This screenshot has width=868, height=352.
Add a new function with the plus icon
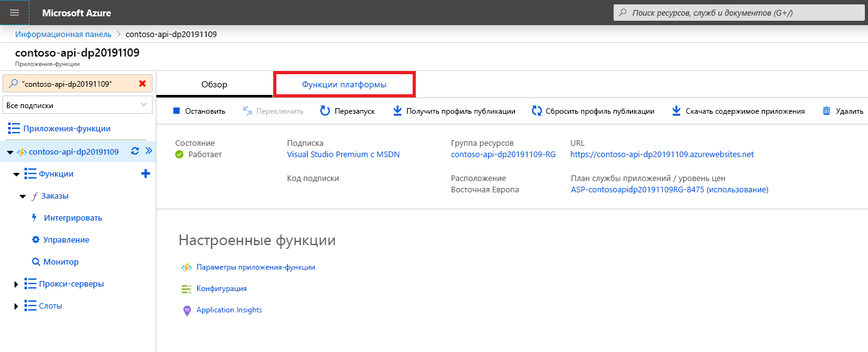146,173
